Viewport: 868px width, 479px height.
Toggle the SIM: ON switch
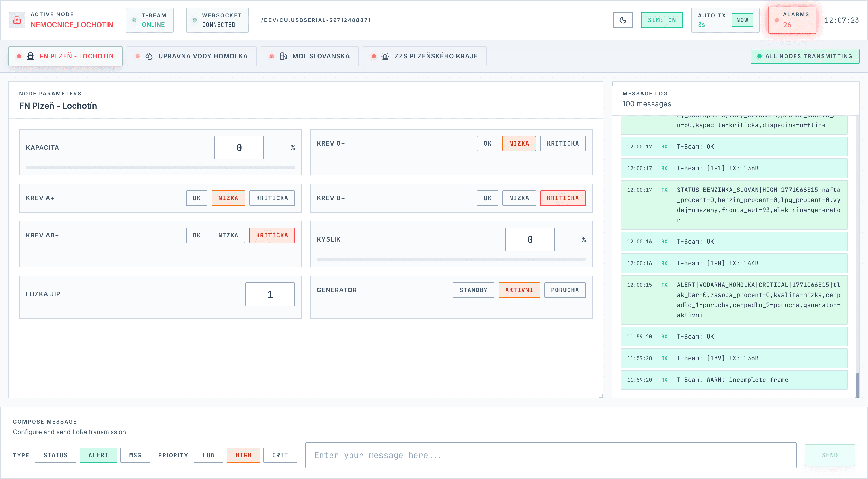tap(661, 20)
